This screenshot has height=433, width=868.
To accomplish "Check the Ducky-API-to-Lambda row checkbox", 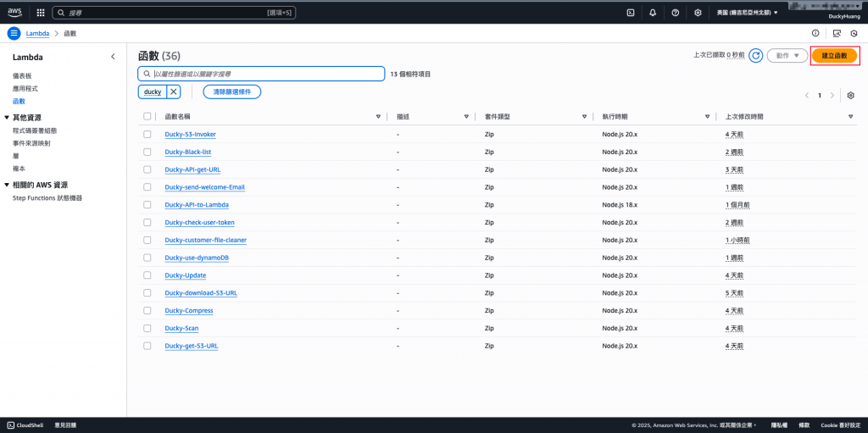I will 147,204.
